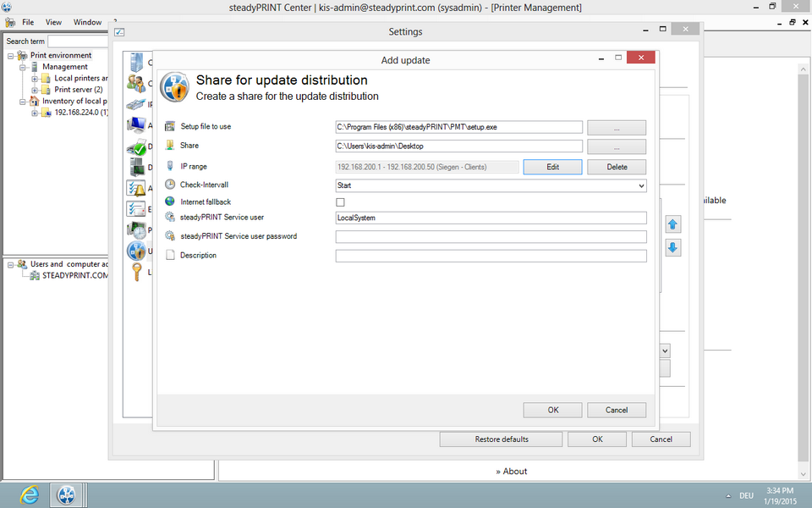
Task: Click the Internet fallback globe icon
Action: coord(170,202)
